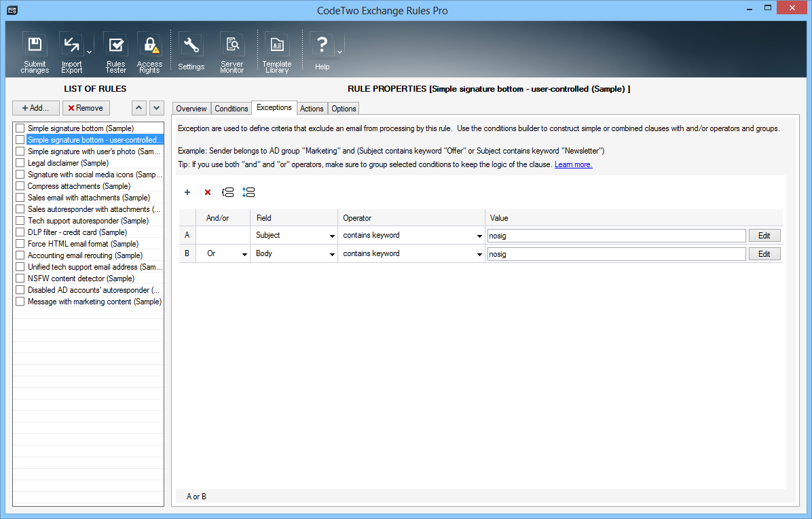
Task: Open the Body field dropdown in row B
Action: tap(332, 254)
